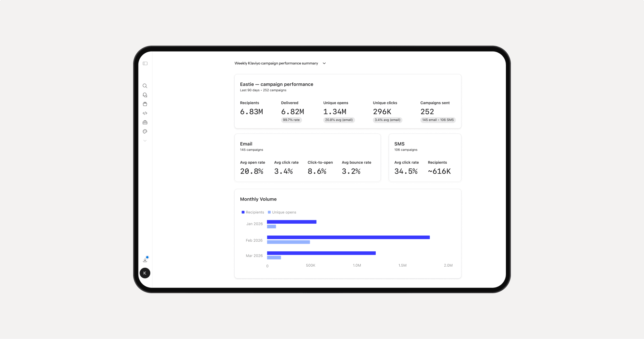Click the Monthly Volume heading

(x=258, y=199)
